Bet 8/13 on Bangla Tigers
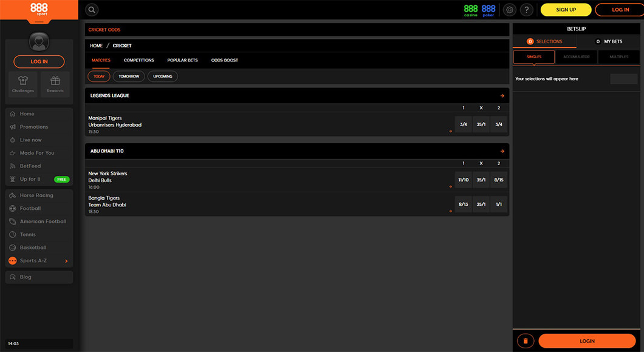Image resolution: width=644 pixels, height=352 pixels. coord(464,205)
